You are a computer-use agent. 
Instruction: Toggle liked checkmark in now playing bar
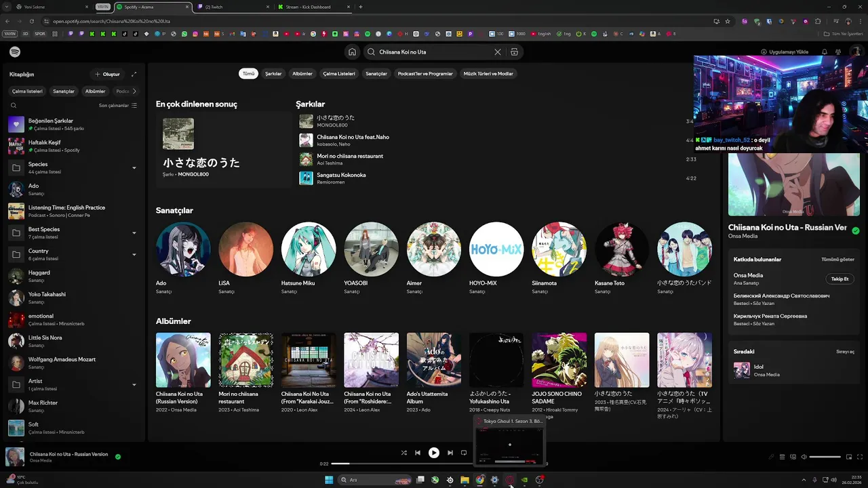click(x=118, y=457)
